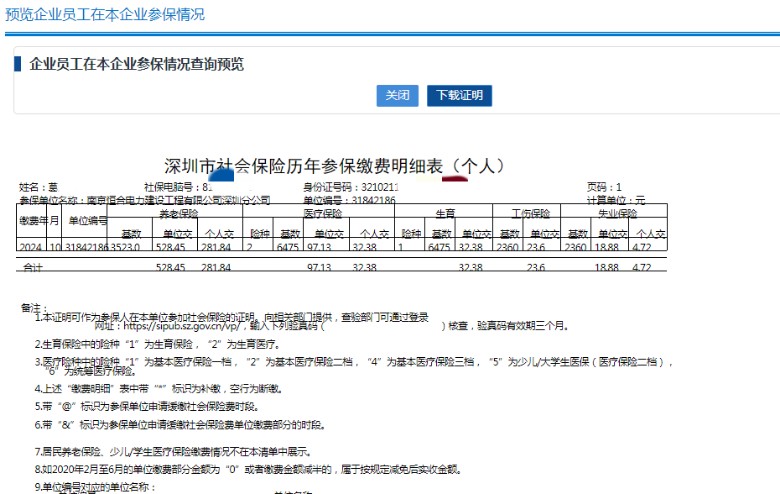Click the 养老保险 column header
The width and height of the screenshot is (780, 494).
coord(181,213)
